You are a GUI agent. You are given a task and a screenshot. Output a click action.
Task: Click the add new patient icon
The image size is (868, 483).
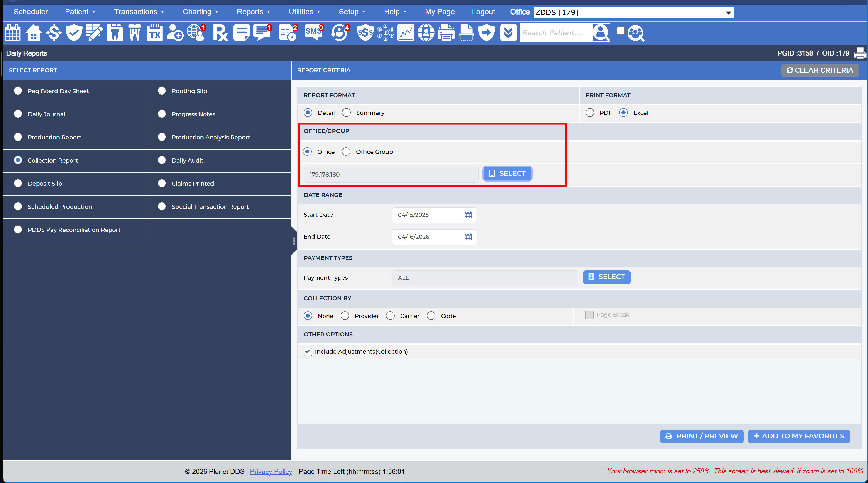[x=175, y=33]
